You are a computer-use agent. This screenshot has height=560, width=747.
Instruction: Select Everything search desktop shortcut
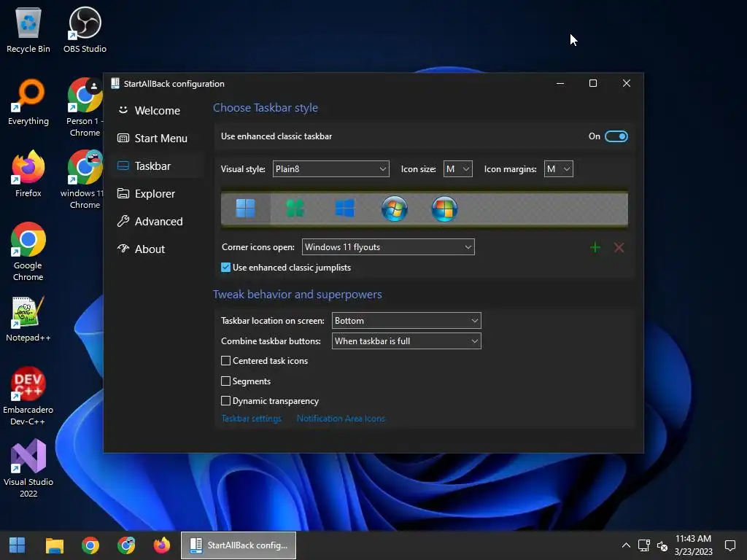[28, 102]
